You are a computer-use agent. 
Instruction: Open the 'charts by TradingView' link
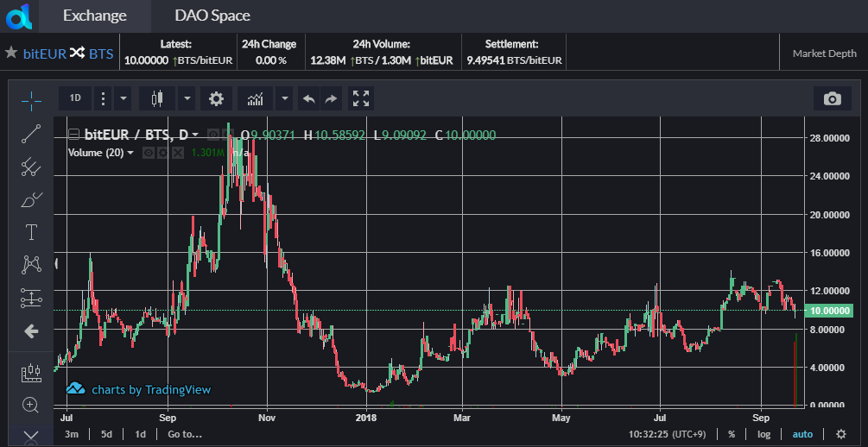[150, 389]
